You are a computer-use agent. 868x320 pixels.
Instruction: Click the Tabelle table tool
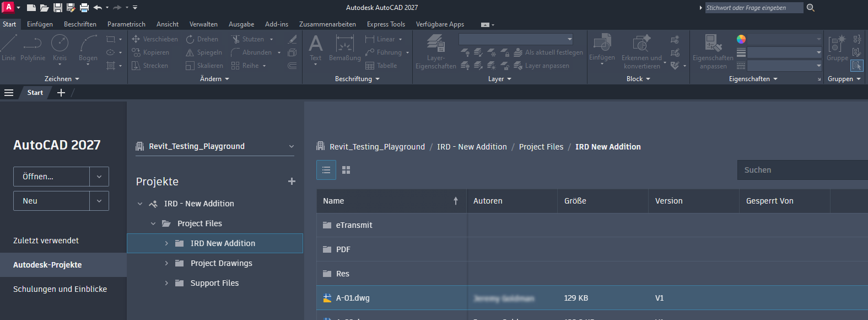tap(381, 66)
